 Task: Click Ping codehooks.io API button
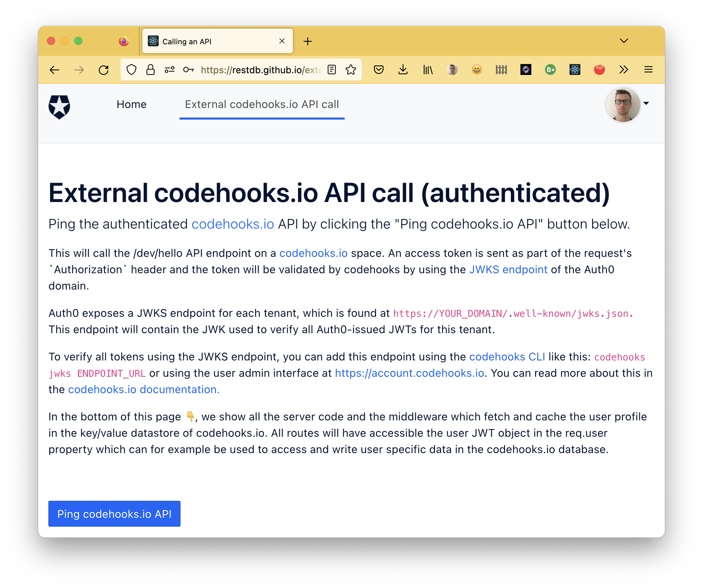tap(114, 514)
